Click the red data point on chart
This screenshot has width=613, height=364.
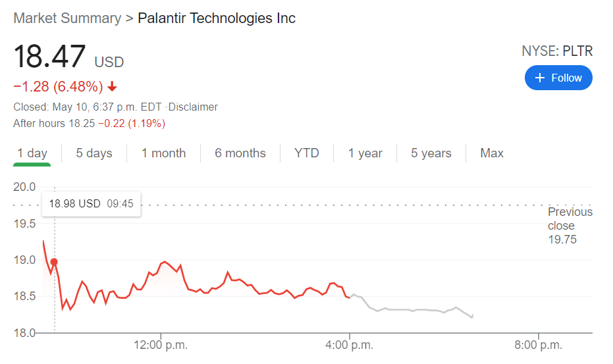[54, 262]
